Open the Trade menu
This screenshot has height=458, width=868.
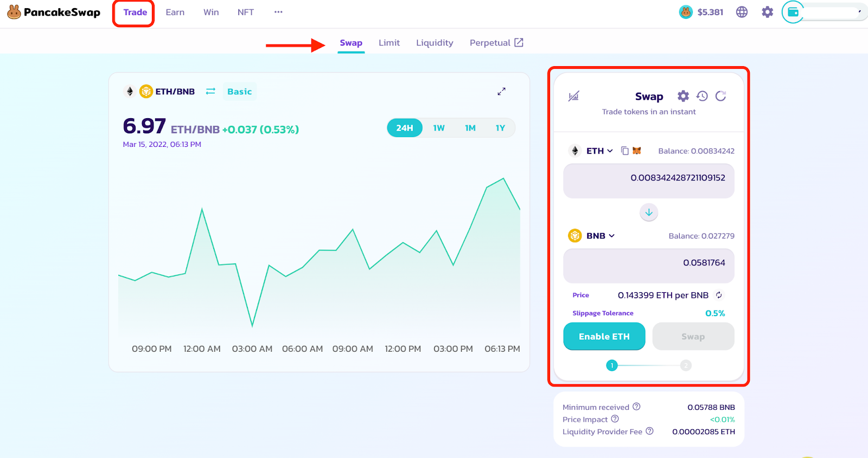point(135,12)
